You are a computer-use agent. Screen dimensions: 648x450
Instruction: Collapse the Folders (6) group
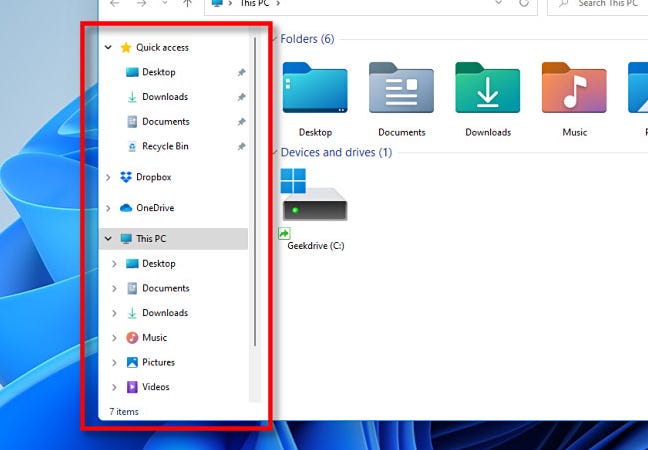click(x=273, y=40)
